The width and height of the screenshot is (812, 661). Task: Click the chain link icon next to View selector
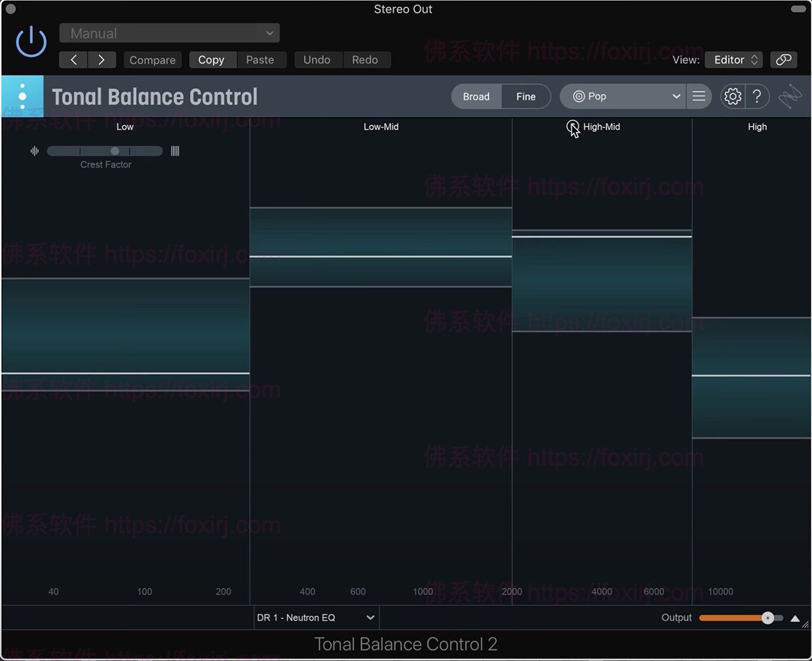click(x=784, y=60)
